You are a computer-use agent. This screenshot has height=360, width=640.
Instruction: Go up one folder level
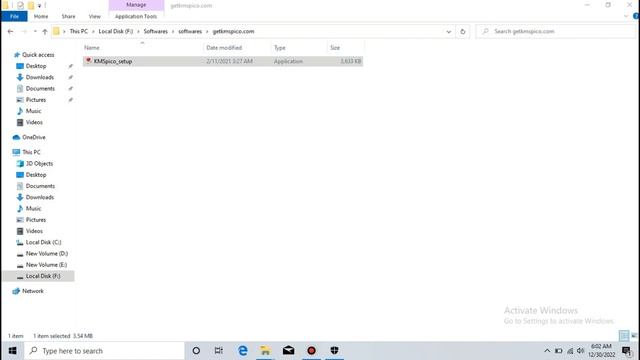(45, 31)
